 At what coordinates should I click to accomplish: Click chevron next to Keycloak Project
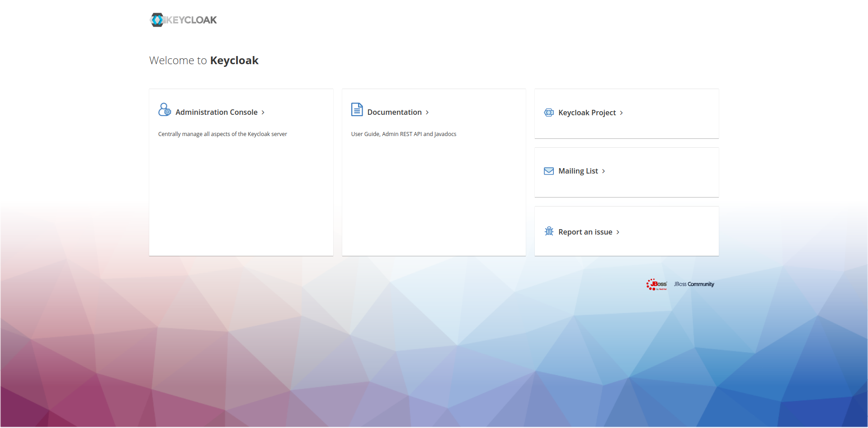622,113
